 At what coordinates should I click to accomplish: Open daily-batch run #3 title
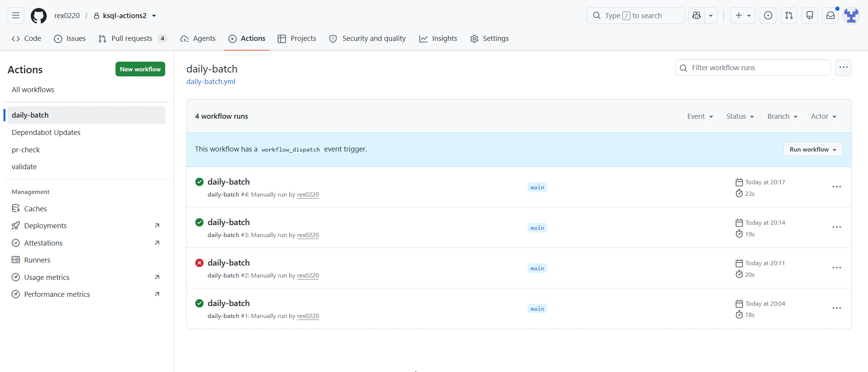(x=229, y=222)
